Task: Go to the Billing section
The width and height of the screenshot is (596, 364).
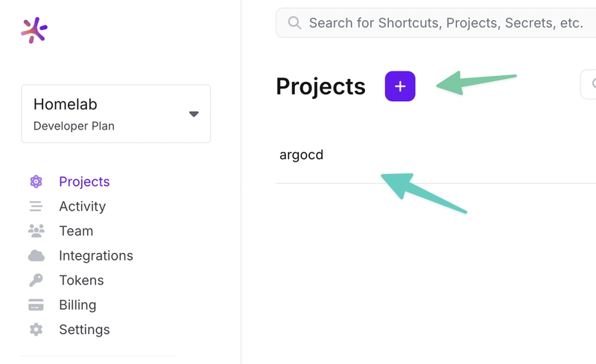Action: (x=77, y=305)
